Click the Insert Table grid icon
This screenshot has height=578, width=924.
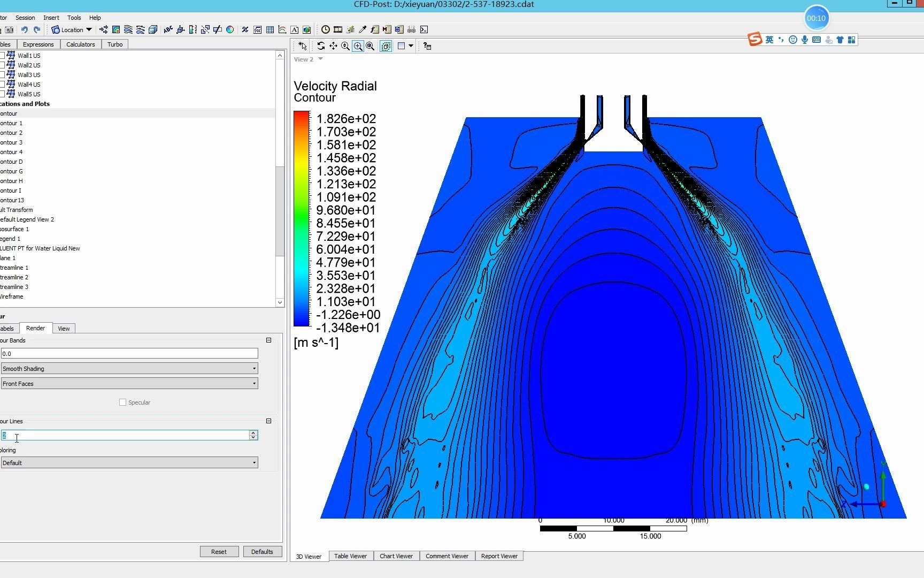[270, 29]
